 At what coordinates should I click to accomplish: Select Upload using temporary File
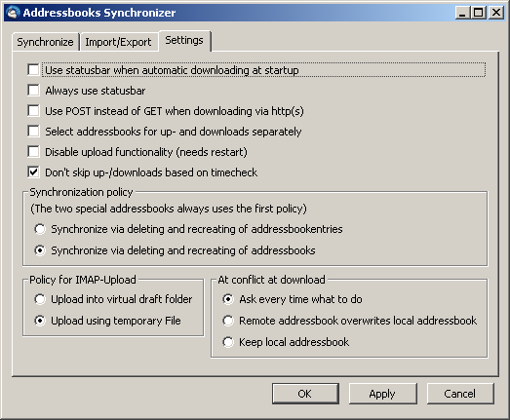point(40,321)
